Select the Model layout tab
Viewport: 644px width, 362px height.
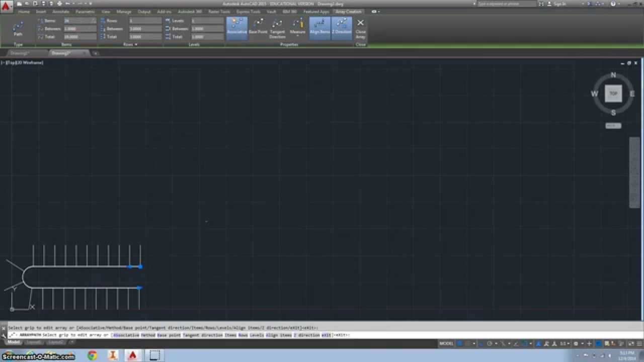point(14,342)
